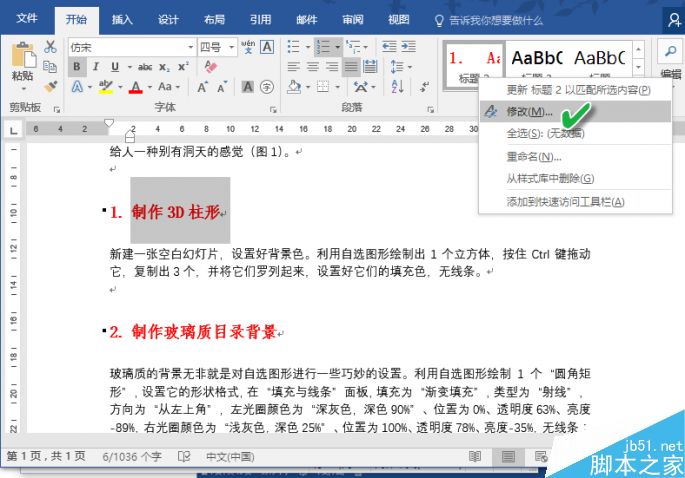685x478 pixels.
Task: Align text left
Action: (294, 67)
